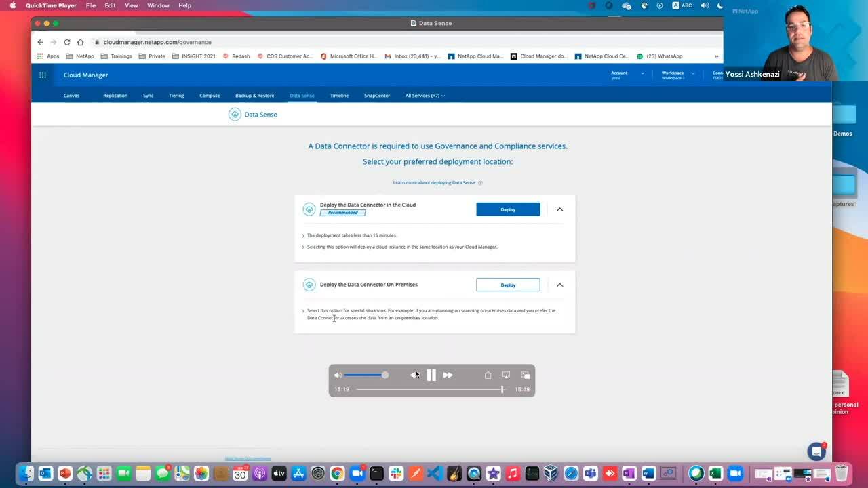This screenshot has height=488, width=868.
Task: Click the blue Deploy button for Cloud deployment
Action: [508, 209]
